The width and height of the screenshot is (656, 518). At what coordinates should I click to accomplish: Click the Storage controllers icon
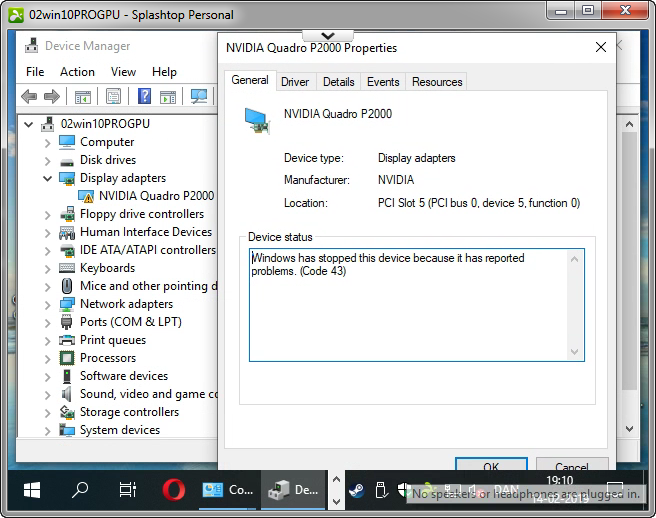click(x=67, y=412)
